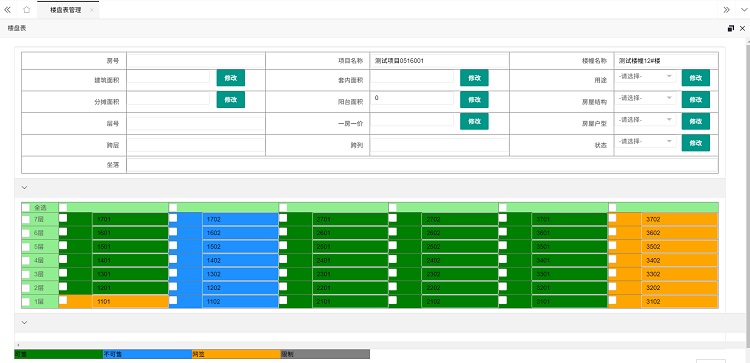Collapse the section below the room grid
Viewport: 750px width, 363px height.
tap(24, 322)
